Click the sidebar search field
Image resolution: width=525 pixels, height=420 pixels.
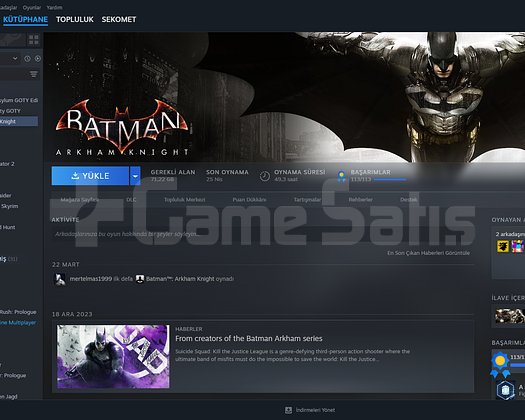pyautogui.click(x=13, y=74)
